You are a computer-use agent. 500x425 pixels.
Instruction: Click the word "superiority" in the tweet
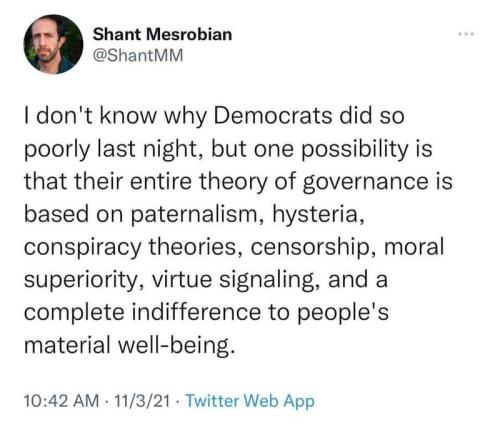pos(79,280)
